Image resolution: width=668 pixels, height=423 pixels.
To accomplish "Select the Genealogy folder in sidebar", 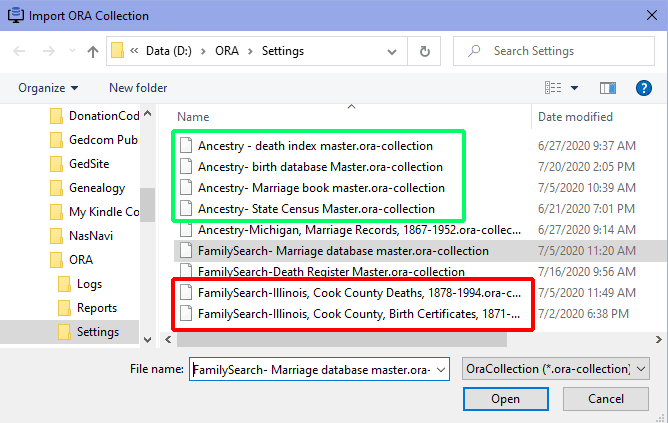I will point(96,188).
